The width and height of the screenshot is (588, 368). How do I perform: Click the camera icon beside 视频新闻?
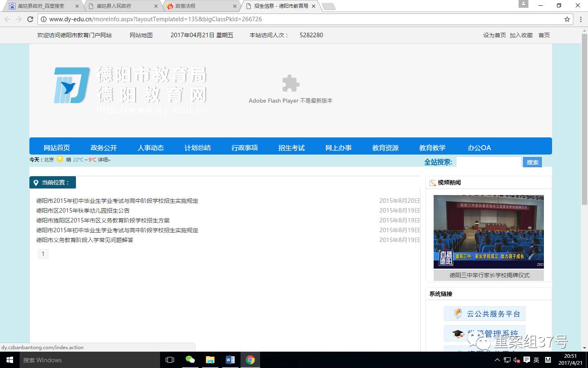click(432, 182)
